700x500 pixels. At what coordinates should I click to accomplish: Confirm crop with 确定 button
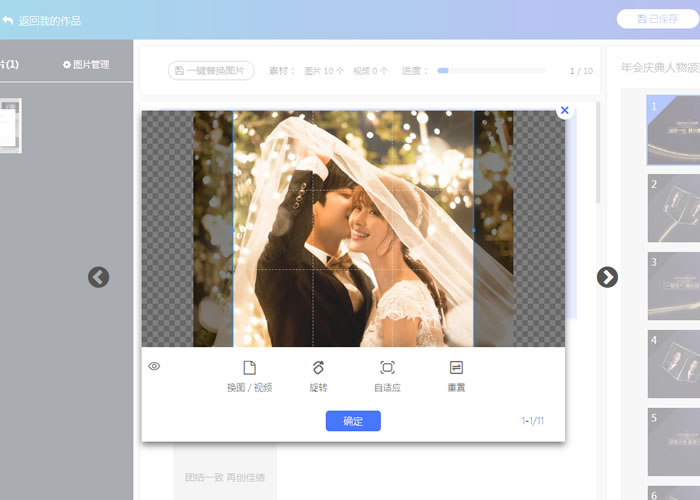pos(353,421)
